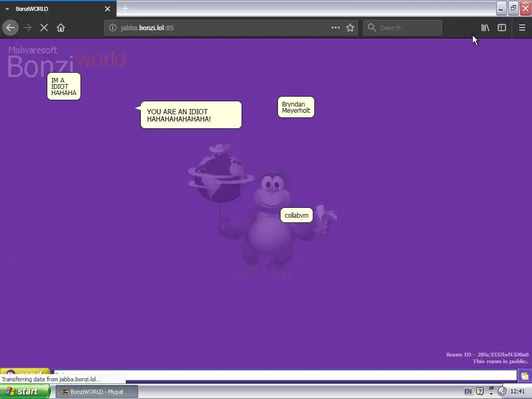Click the IM A IDIOT HAHAHA bubble
Viewport: 532px width, 399px height.
64,86
